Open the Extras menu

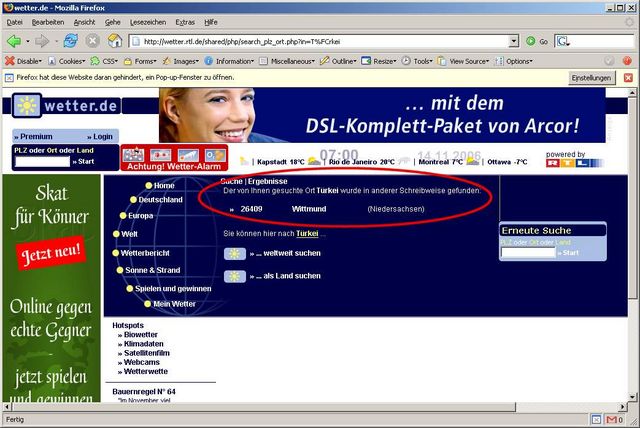pyautogui.click(x=185, y=21)
